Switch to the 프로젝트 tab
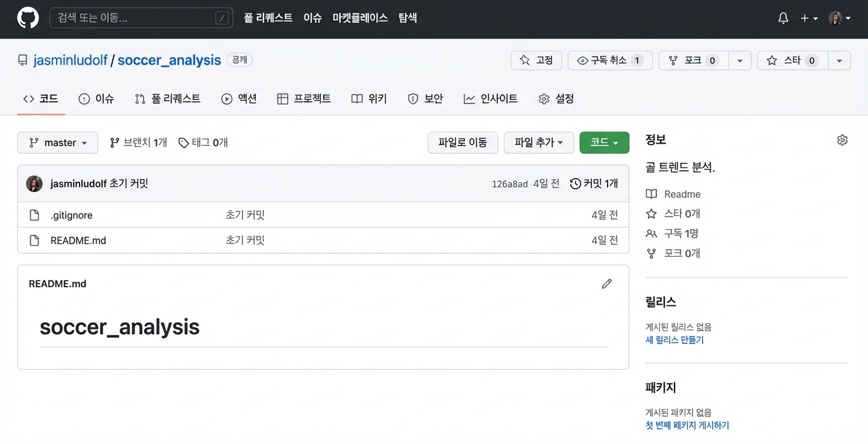 click(304, 99)
